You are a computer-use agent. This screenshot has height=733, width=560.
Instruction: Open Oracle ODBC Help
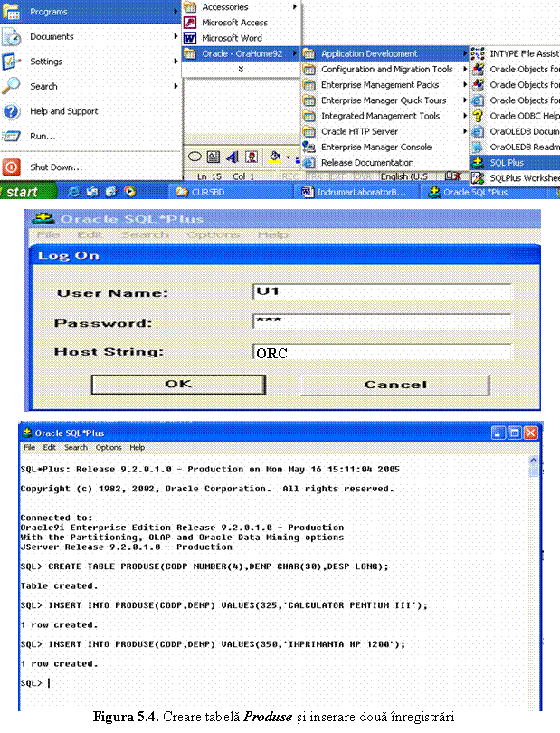[x=515, y=116]
